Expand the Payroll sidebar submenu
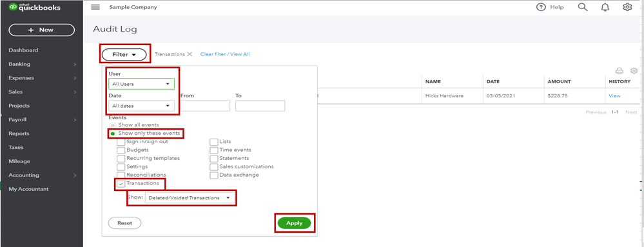Image resolution: width=644 pixels, height=247 pixels. (x=75, y=119)
